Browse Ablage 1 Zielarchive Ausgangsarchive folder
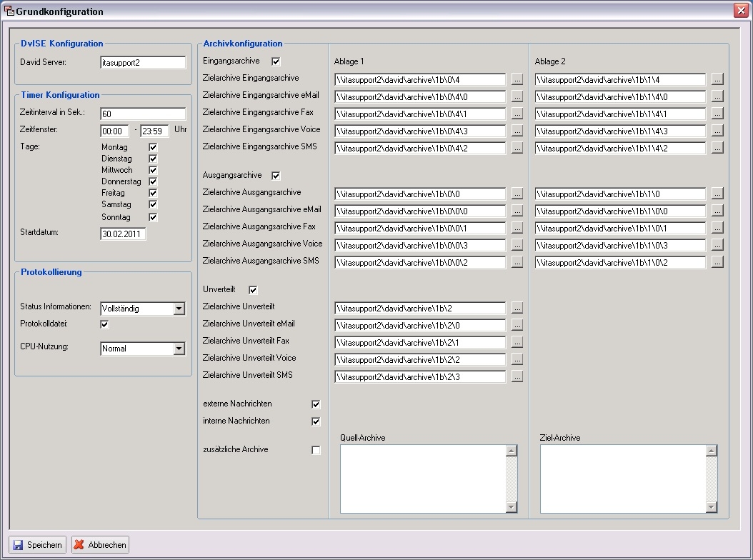The width and height of the screenshot is (753, 560). pos(517,194)
